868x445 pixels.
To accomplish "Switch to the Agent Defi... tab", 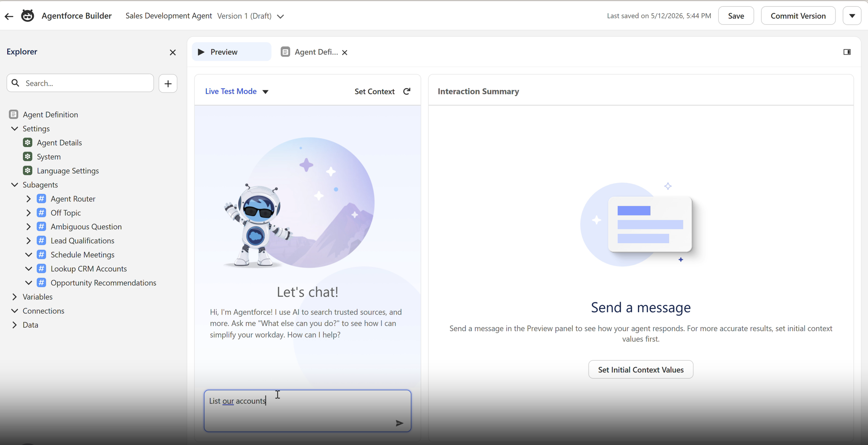I will [316, 52].
